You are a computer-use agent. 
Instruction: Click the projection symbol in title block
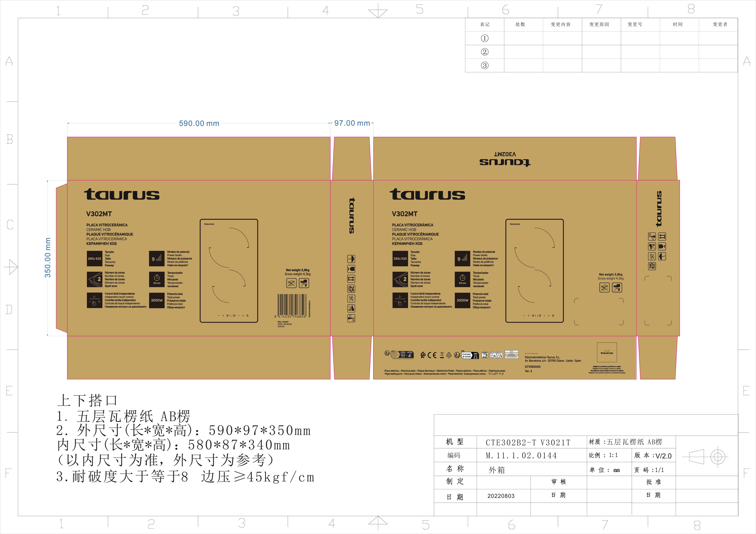(x=705, y=457)
